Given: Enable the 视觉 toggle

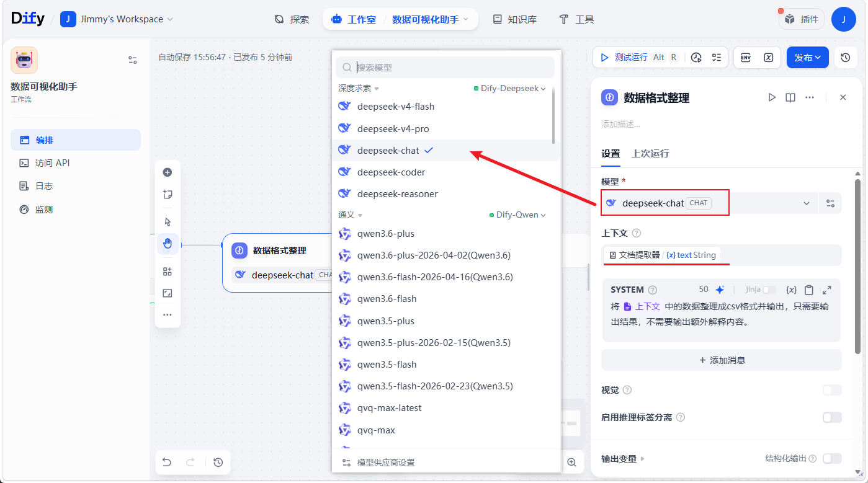Looking at the screenshot, I should [x=832, y=390].
